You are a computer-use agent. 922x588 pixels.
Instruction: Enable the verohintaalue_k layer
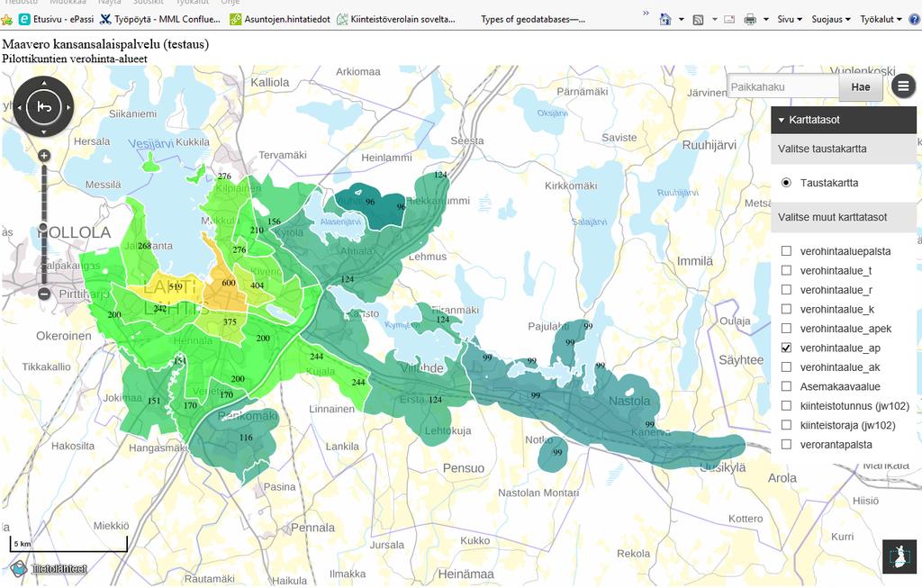[786, 309]
